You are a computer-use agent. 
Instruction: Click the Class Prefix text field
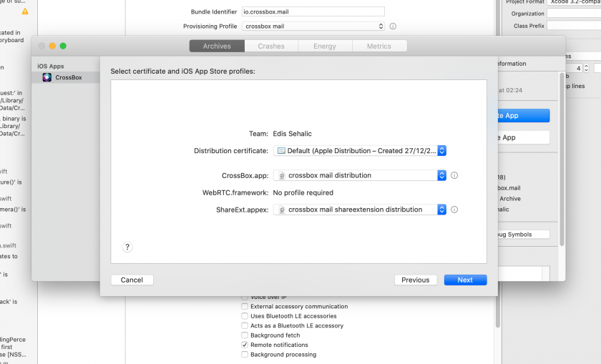(x=574, y=26)
